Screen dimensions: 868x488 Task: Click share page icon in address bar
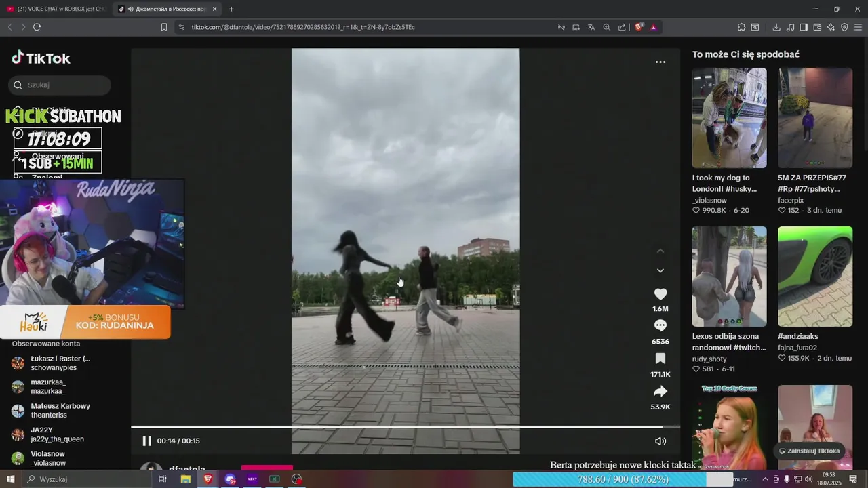pyautogui.click(x=622, y=27)
